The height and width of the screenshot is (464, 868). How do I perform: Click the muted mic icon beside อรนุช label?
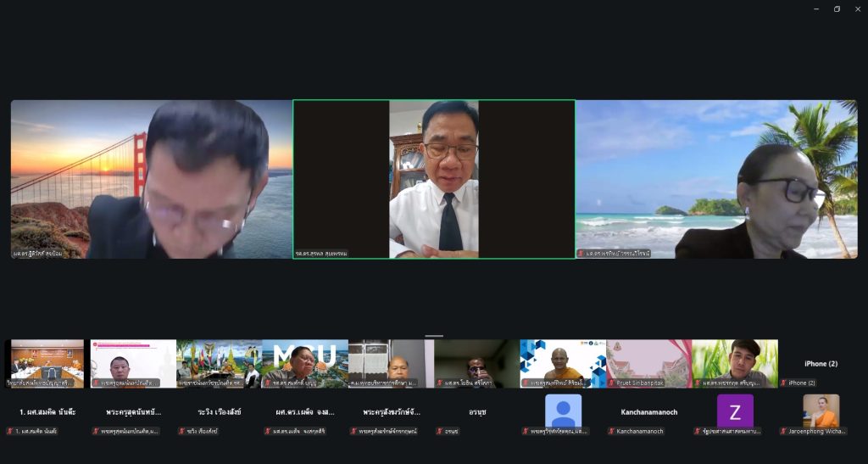click(x=439, y=432)
